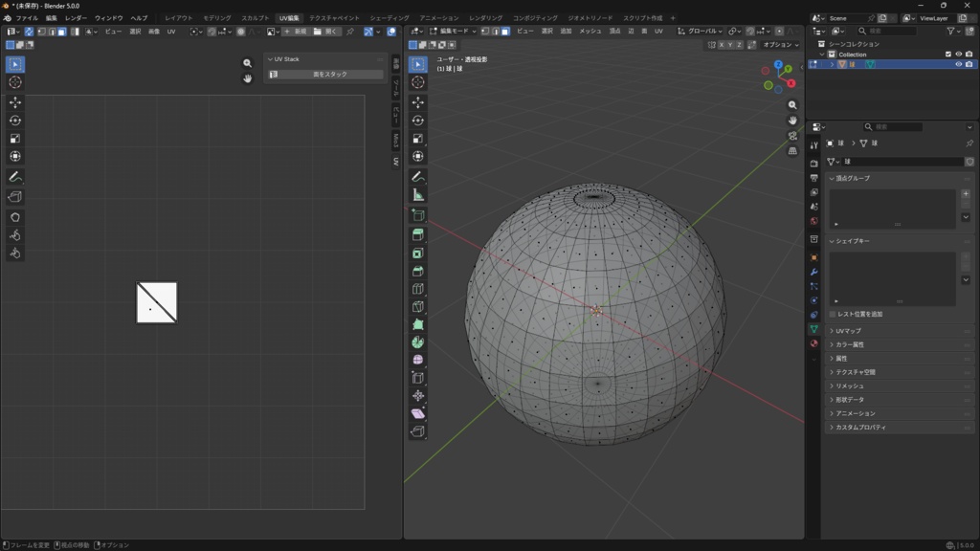This screenshot has width=980, height=551.
Task: Select the Rip Region tool in UV editor
Action: [x=15, y=197]
